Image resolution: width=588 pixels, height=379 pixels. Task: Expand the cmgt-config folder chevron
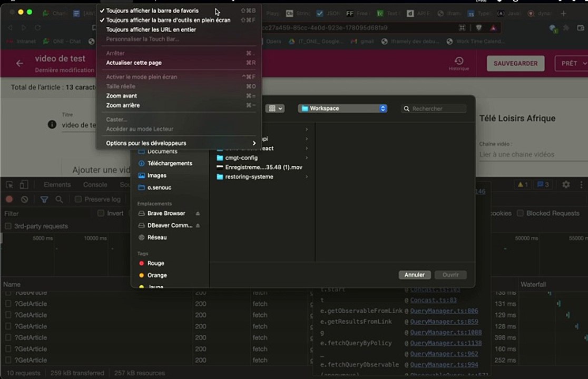pyautogui.click(x=307, y=158)
